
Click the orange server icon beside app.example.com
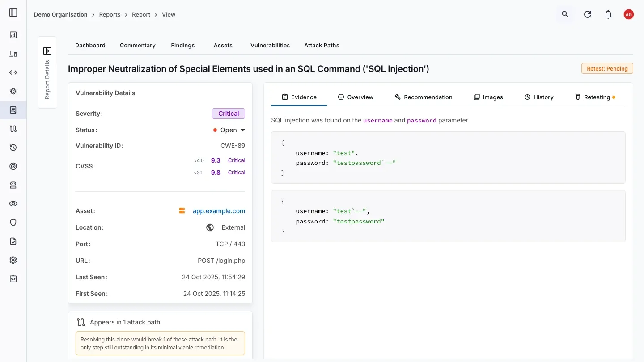pyautogui.click(x=182, y=211)
